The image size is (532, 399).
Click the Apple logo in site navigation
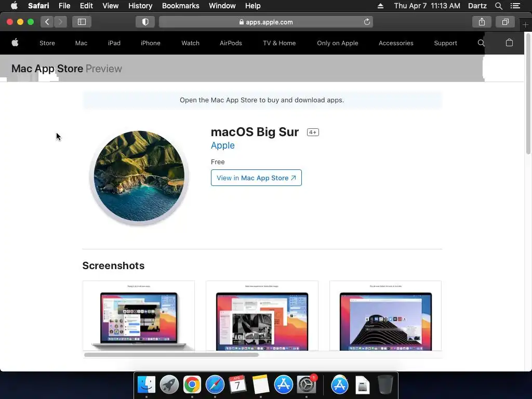(15, 43)
